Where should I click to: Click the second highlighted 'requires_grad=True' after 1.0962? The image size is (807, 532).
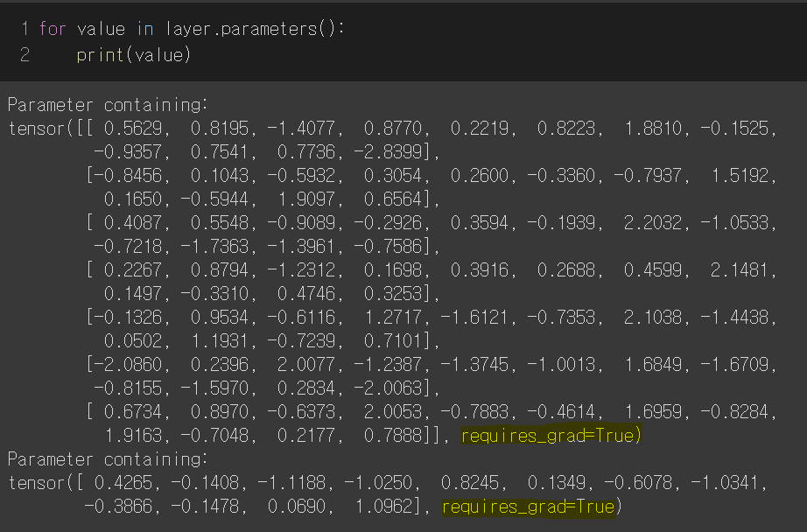click(x=529, y=507)
